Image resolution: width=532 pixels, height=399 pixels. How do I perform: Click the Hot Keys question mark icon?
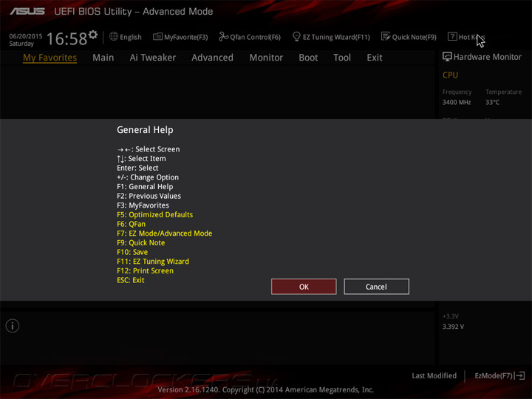(x=452, y=36)
